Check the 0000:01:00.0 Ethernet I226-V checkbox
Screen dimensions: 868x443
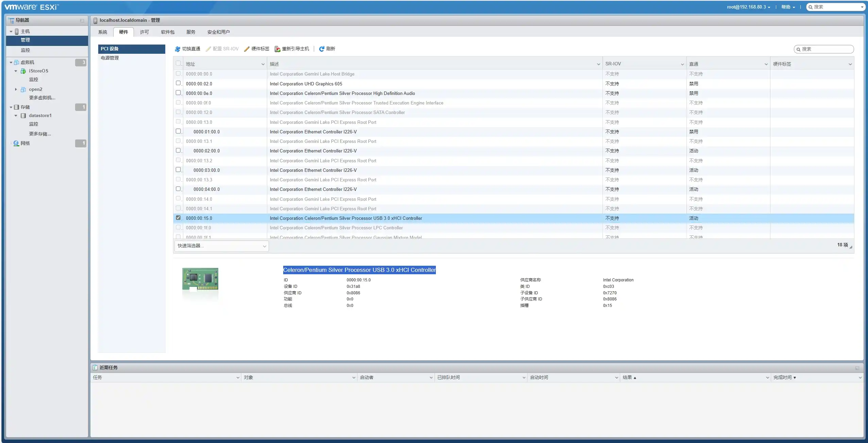click(x=178, y=131)
